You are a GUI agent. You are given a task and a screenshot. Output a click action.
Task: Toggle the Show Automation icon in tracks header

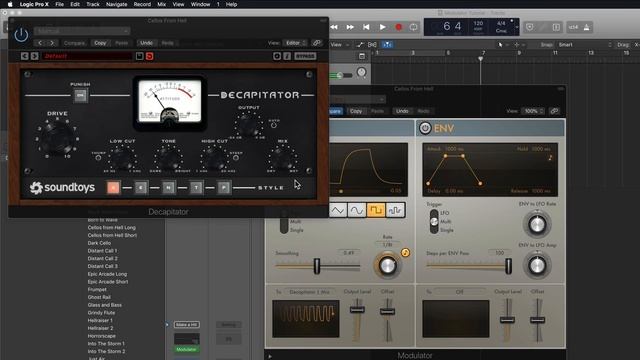point(360,44)
